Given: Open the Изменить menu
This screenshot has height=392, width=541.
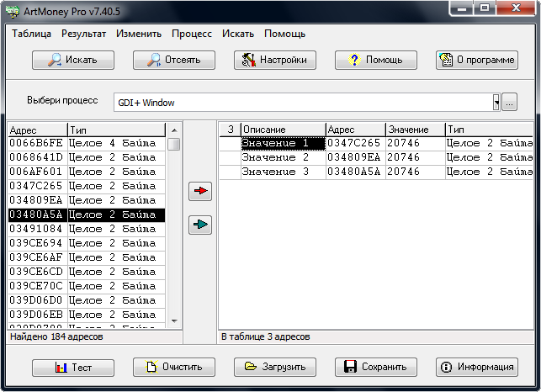Looking at the screenshot, I should click(x=139, y=34).
